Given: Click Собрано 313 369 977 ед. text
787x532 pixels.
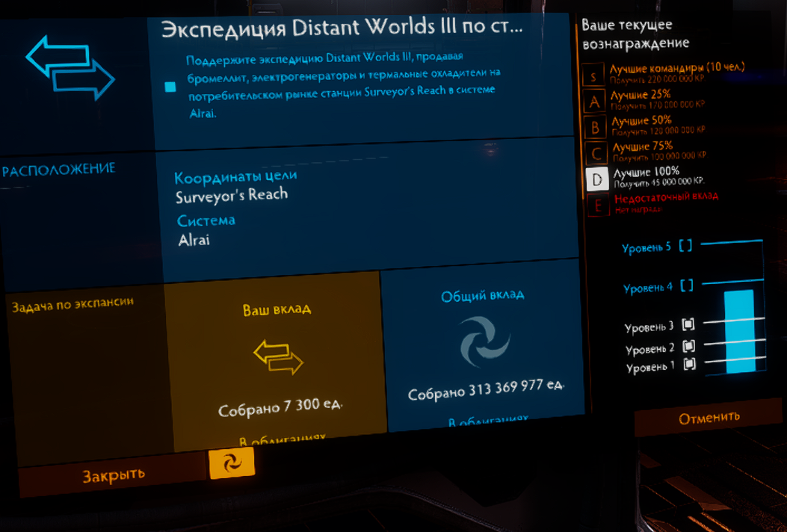Looking at the screenshot, I should point(486,389).
